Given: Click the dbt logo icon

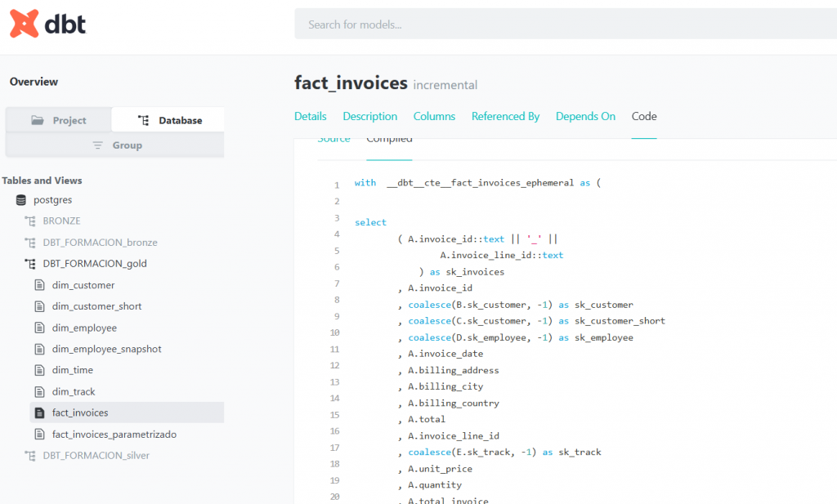Looking at the screenshot, I should pyautogui.click(x=25, y=25).
